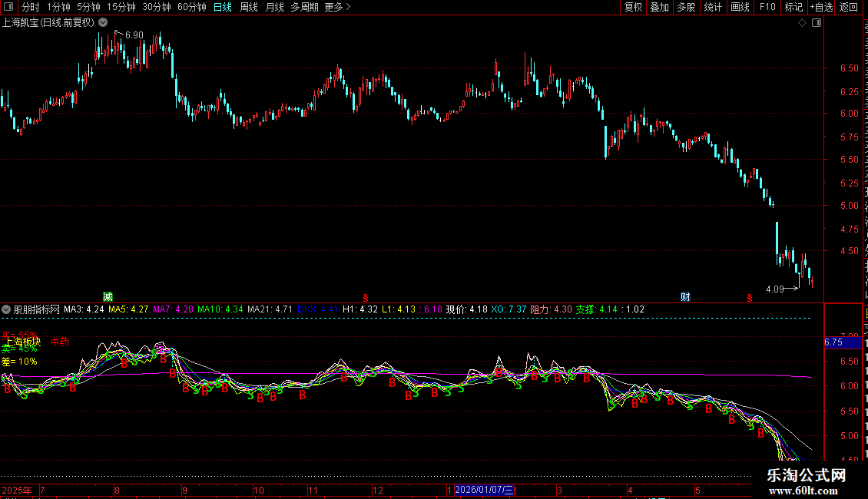Click the month 12 marker on time axis
The height and width of the screenshot is (499, 868).
pos(377,490)
